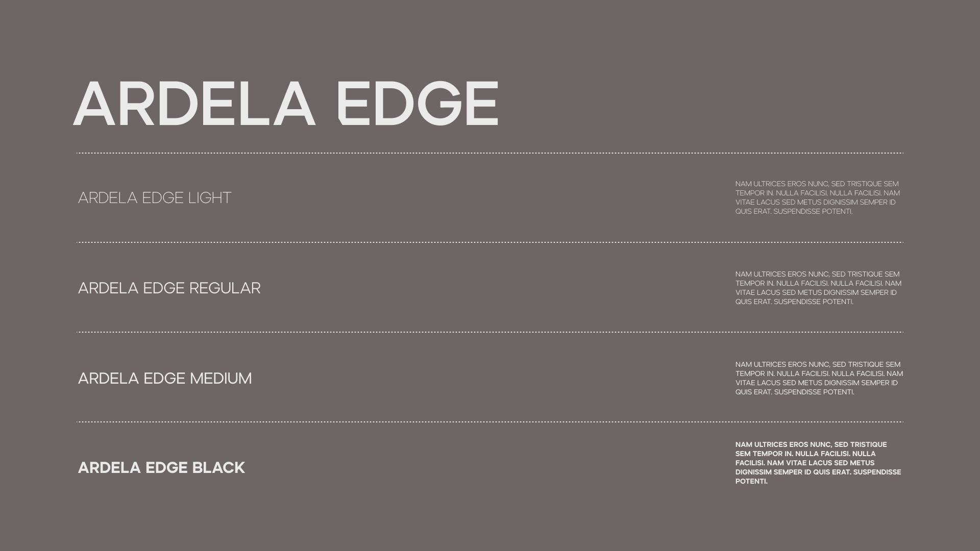Image resolution: width=980 pixels, height=551 pixels.
Task: Click the word REGULAR in second row
Action: coord(225,288)
